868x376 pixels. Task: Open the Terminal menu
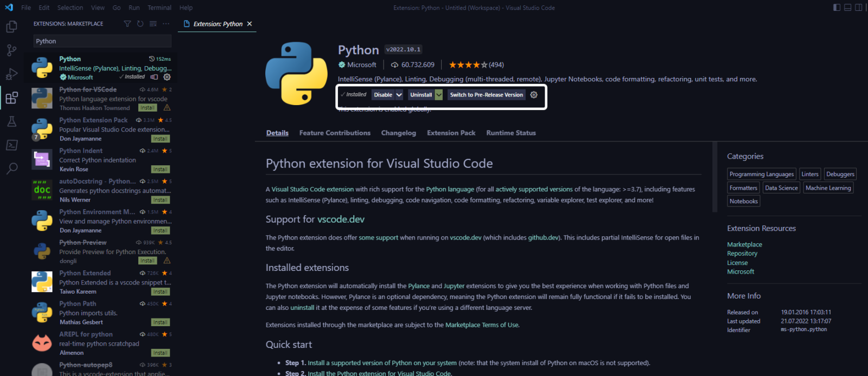(x=159, y=8)
